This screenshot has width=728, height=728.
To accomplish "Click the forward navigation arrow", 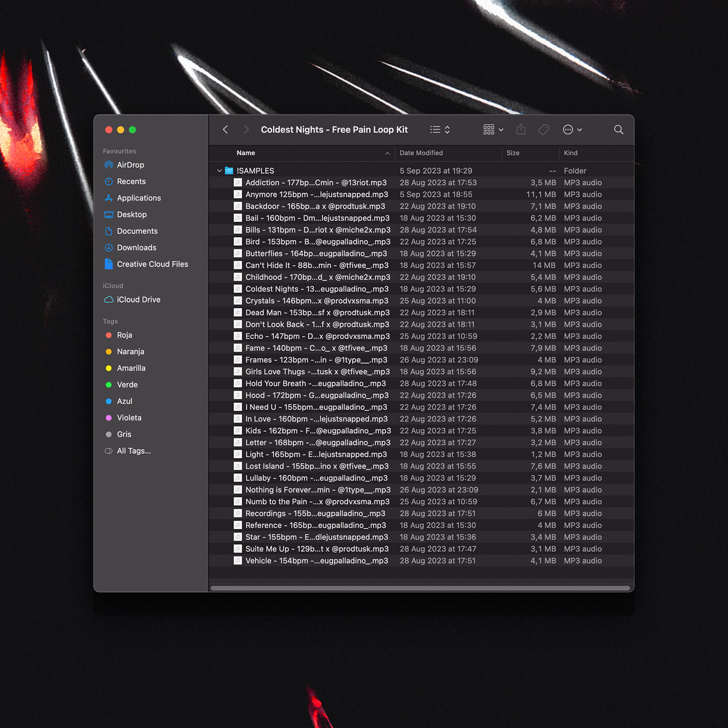I will click(246, 130).
